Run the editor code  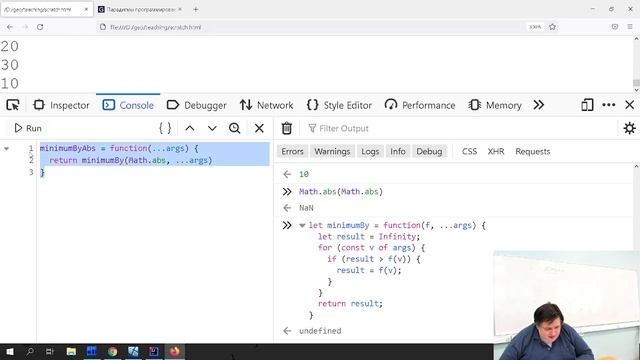[x=28, y=128]
